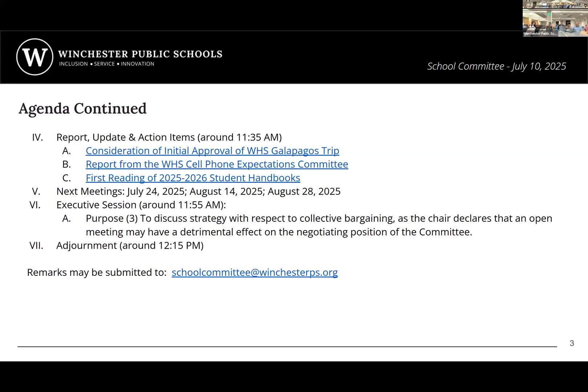Viewport: 588px width, 392px height.
Task: Click the Winchester Public Sc... participant name label
Action: point(540,34)
